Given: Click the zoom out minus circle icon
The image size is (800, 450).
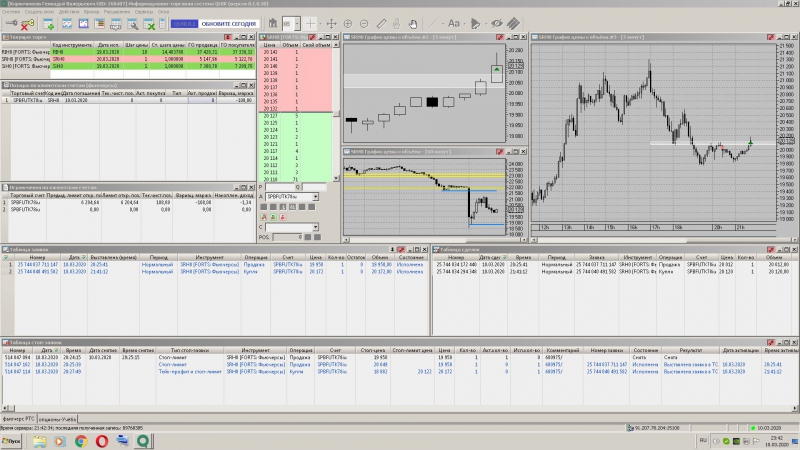Looking at the screenshot, I should (x=364, y=23).
